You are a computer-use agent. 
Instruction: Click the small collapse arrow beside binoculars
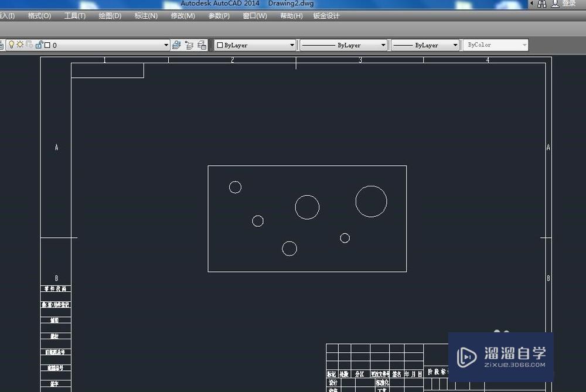532,4
